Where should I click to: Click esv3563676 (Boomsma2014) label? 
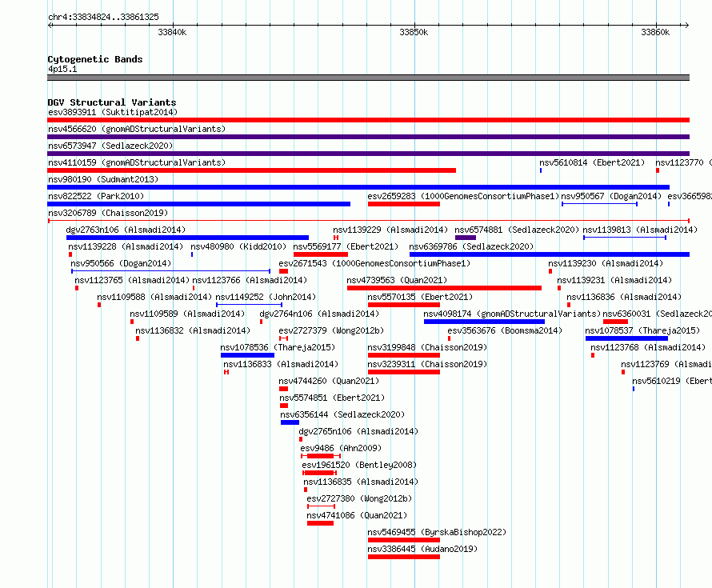(505, 330)
